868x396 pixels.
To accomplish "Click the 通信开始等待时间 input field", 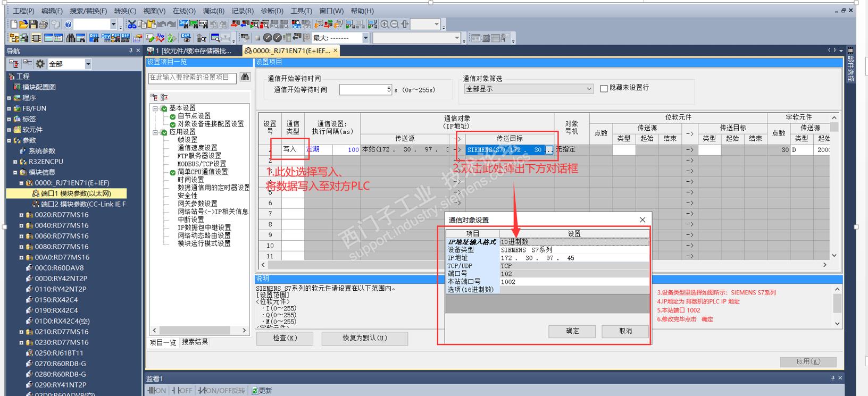I will pos(366,90).
